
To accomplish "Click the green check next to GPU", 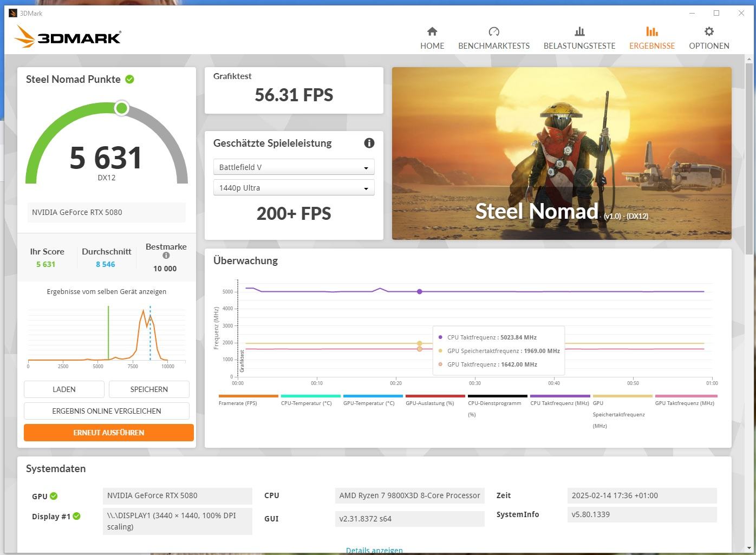I will pos(54,496).
